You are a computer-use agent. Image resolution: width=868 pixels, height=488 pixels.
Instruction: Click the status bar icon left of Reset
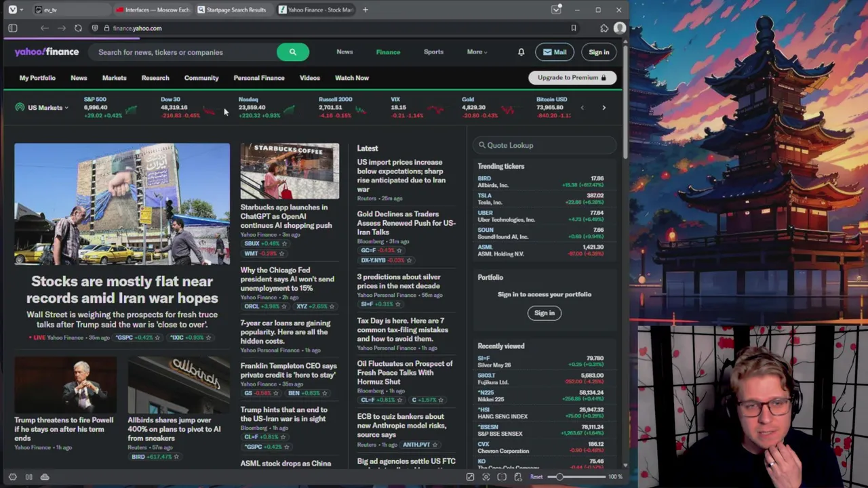pos(518,477)
